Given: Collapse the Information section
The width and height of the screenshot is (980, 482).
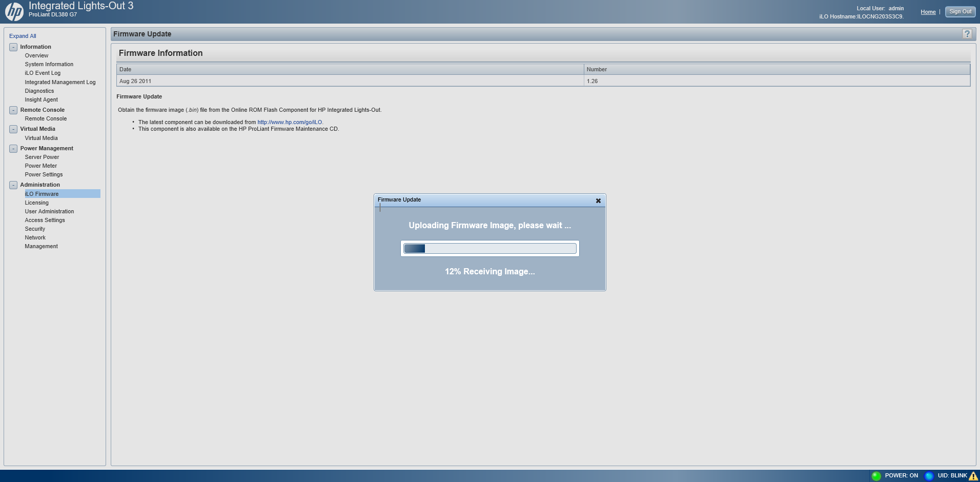Looking at the screenshot, I should [x=13, y=47].
